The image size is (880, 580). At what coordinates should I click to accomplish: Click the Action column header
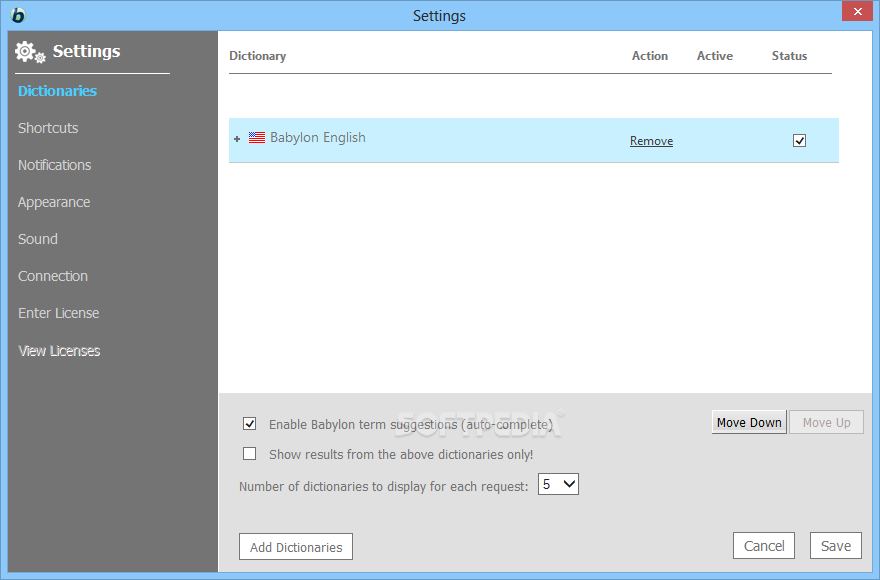click(x=650, y=56)
